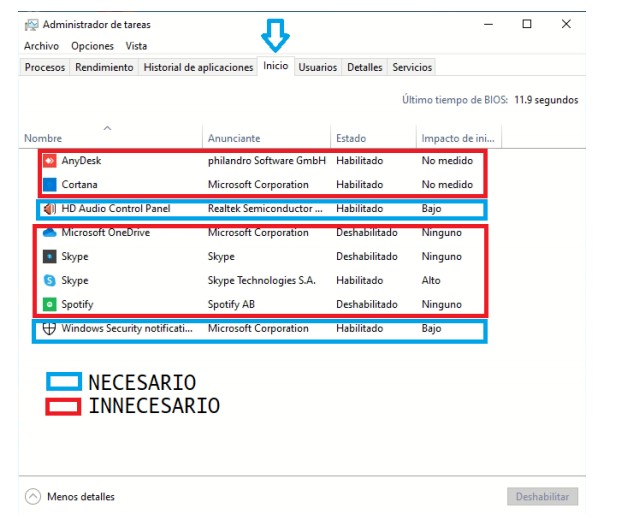Collapse view with Menos detalles arrow icon

(33, 496)
